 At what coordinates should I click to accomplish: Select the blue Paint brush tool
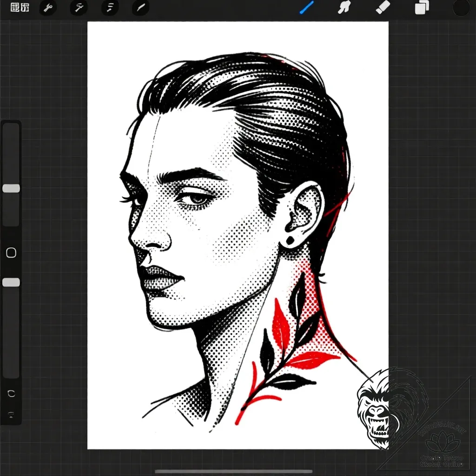tap(307, 8)
